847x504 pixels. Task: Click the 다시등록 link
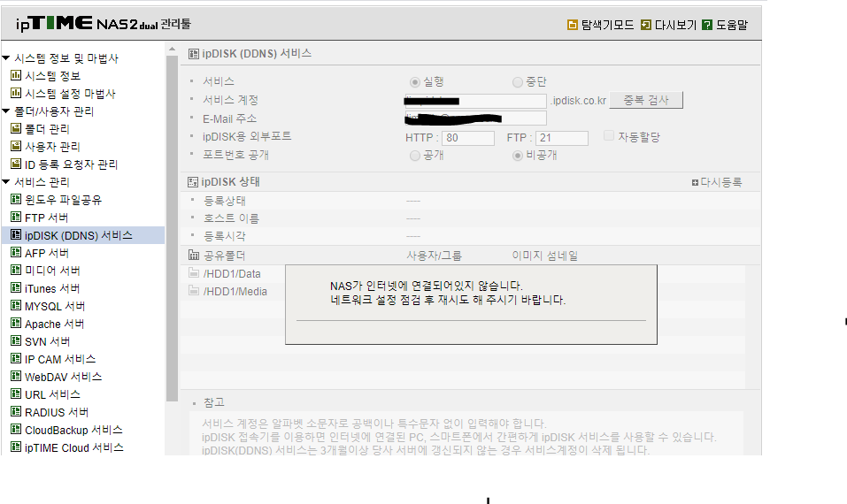click(x=717, y=182)
